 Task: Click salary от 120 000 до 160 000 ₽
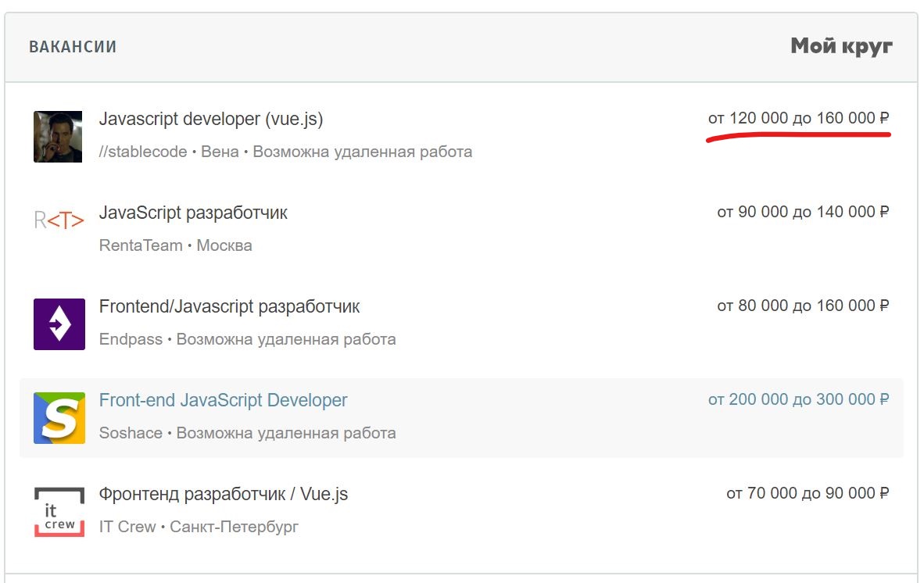coord(798,119)
